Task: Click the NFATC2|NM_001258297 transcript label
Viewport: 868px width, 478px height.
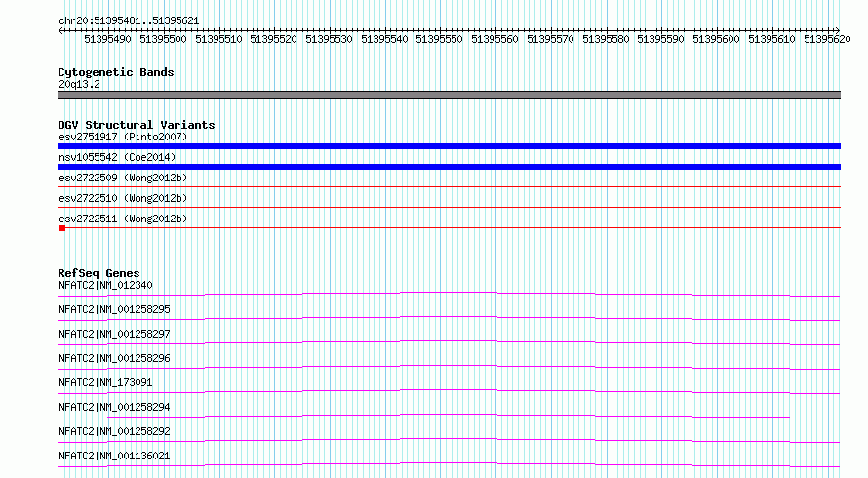Action: click(114, 334)
